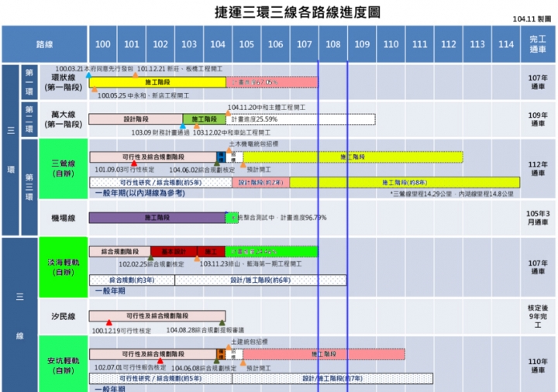This screenshot has height=392, width=558.
Task: Click the 環狀線(第一階段) row label
Action: [x=64, y=82]
